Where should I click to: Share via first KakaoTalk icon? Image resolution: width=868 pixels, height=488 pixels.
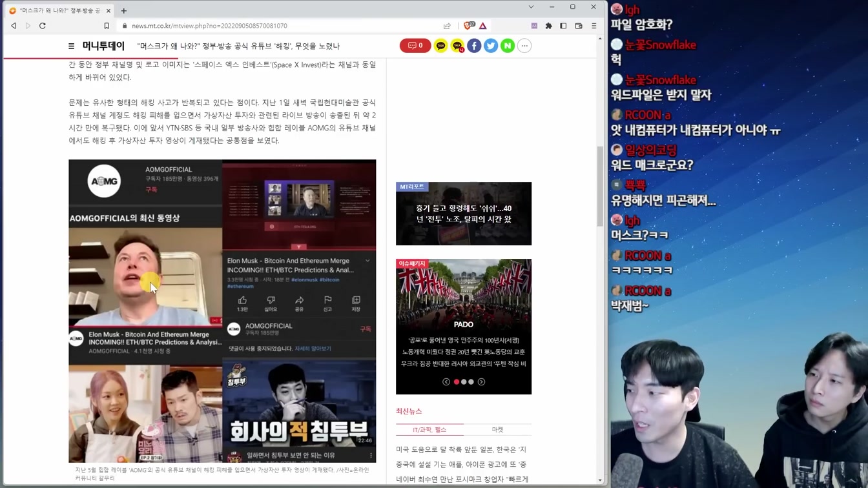440,46
